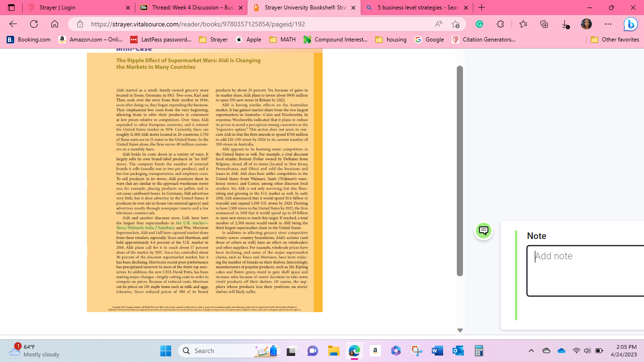Switch to Thread: Week 4 Discussion tab
644x362 pixels.
point(192,8)
